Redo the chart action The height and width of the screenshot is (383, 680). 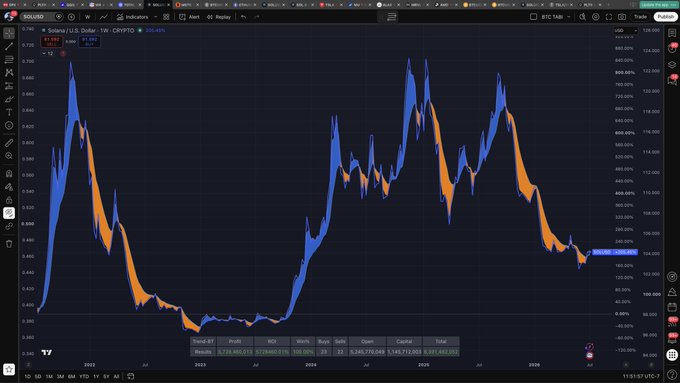[257, 17]
